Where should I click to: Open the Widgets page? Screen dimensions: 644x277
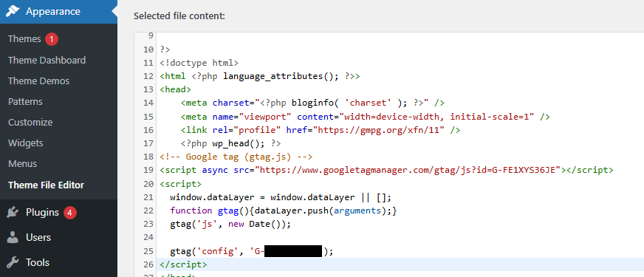tap(25, 143)
